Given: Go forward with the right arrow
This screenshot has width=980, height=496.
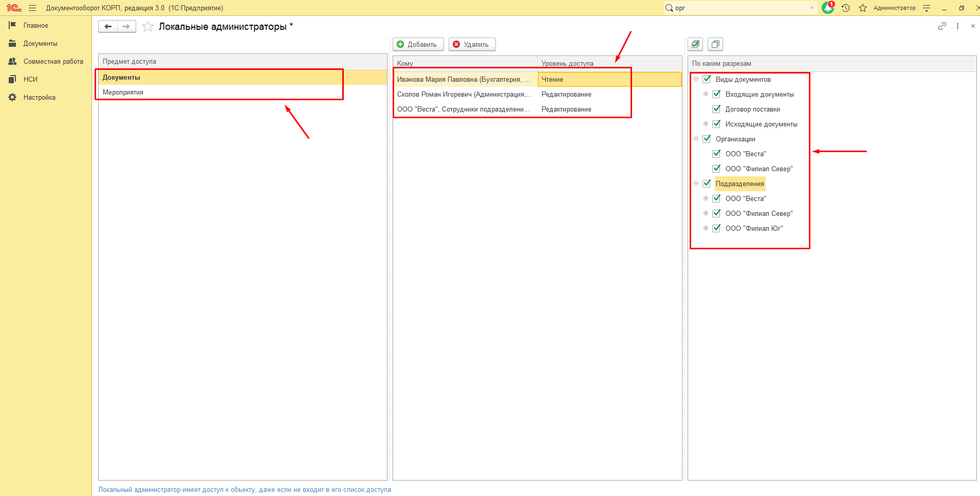Looking at the screenshot, I should [126, 26].
